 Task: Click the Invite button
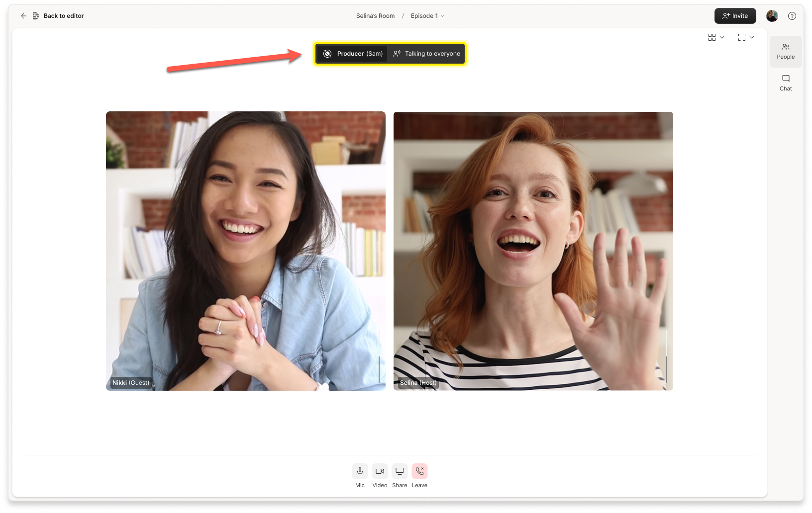pos(735,16)
